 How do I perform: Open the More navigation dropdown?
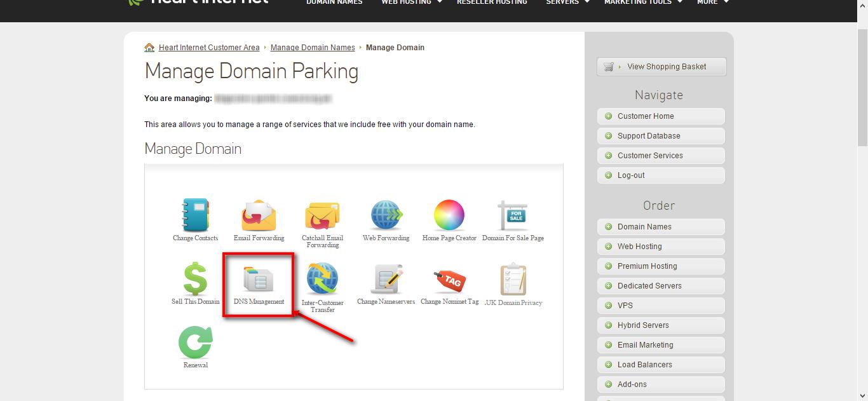coord(712,3)
